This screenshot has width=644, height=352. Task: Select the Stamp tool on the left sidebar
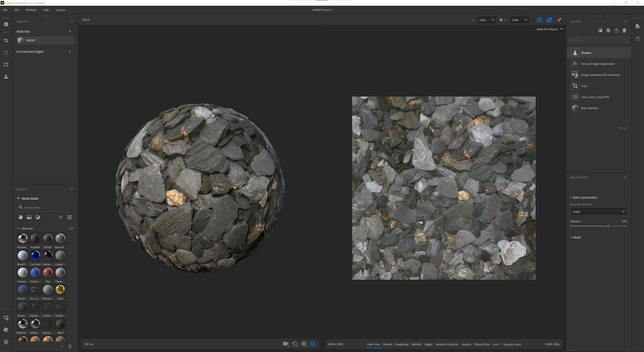[x=6, y=76]
